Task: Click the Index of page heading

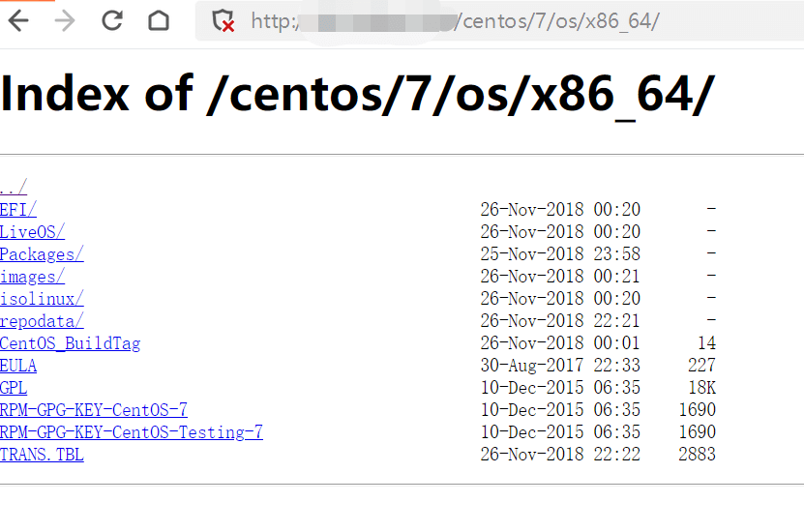Action: pyautogui.click(x=358, y=94)
